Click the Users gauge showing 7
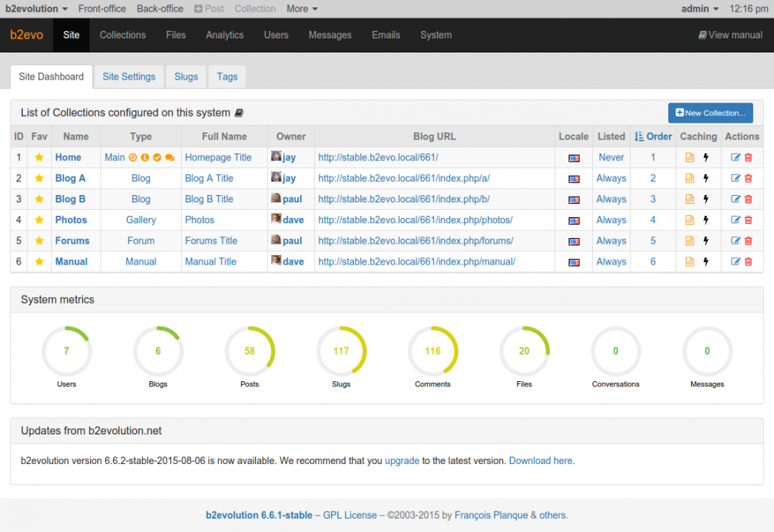The image size is (774, 532). (67, 351)
